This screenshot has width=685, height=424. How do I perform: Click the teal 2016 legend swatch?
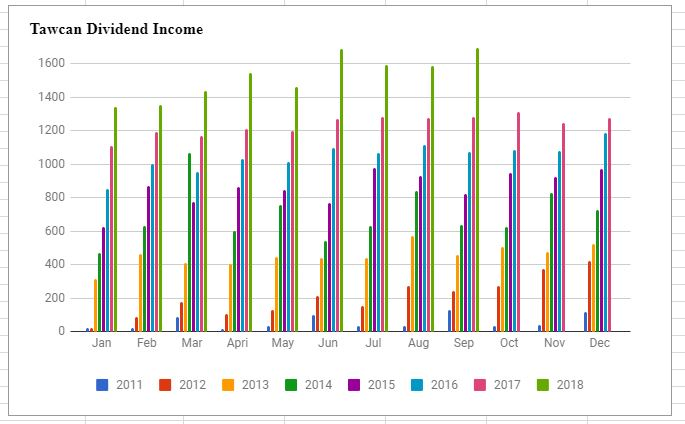[417, 385]
